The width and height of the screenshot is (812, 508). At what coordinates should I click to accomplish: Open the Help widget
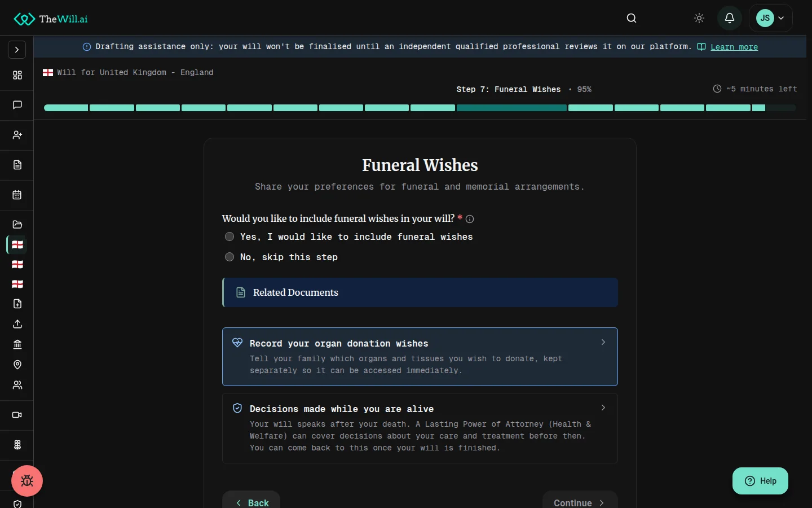(760, 481)
